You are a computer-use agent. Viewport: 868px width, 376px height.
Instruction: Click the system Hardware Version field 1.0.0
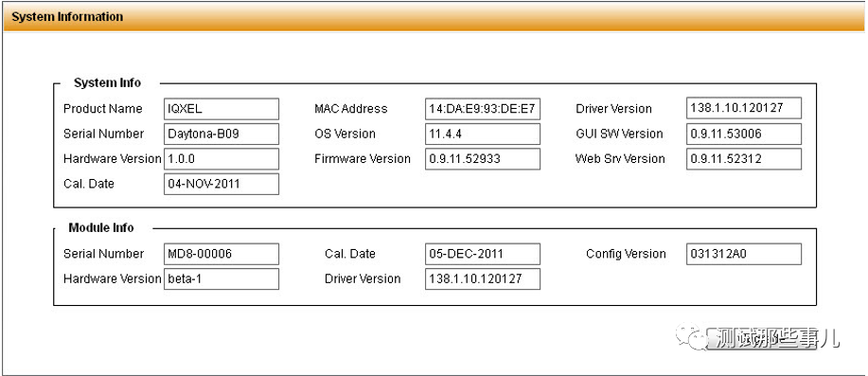pos(221,159)
